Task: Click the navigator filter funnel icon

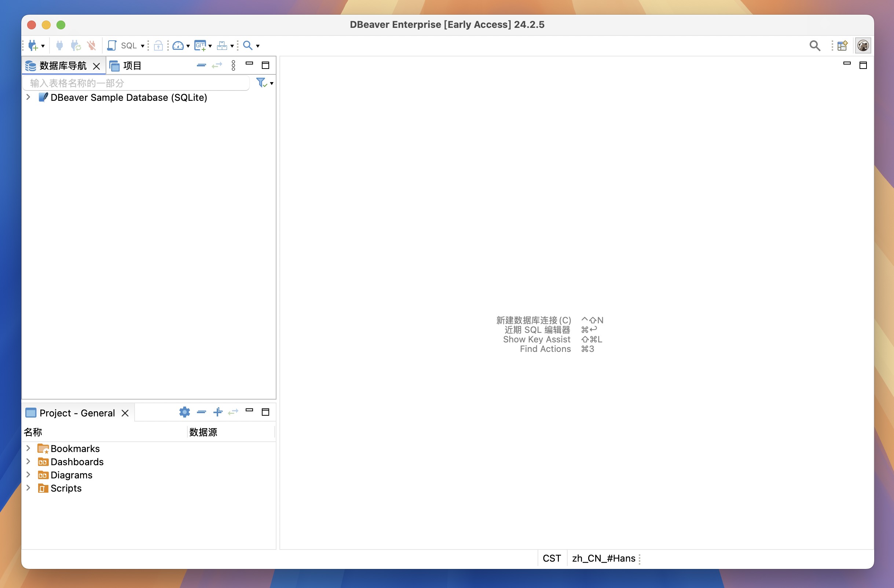Action: pos(261,82)
